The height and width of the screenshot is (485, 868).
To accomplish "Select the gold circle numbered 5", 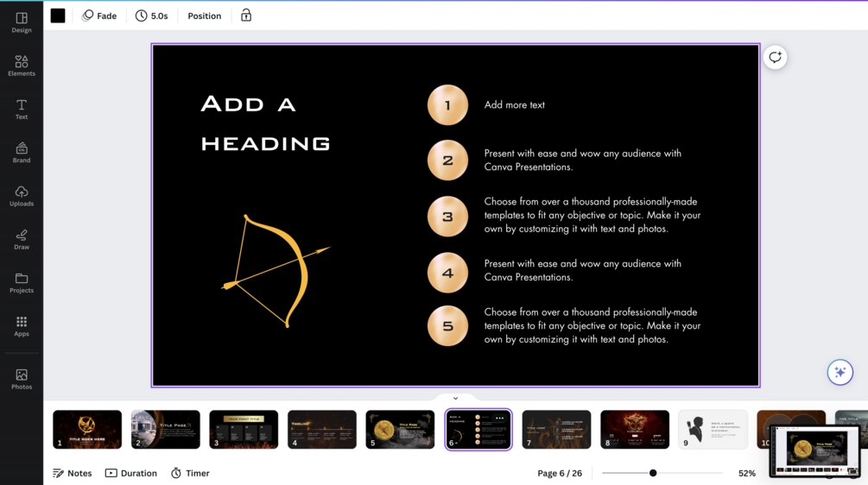I will [x=448, y=325].
